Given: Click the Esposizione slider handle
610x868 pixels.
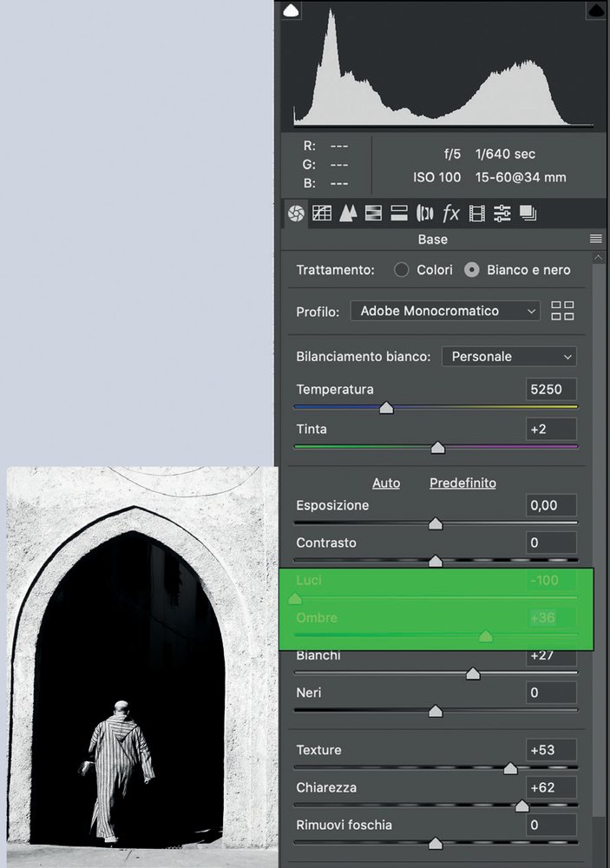Looking at the screenshot, I should (x=436, y=523).
